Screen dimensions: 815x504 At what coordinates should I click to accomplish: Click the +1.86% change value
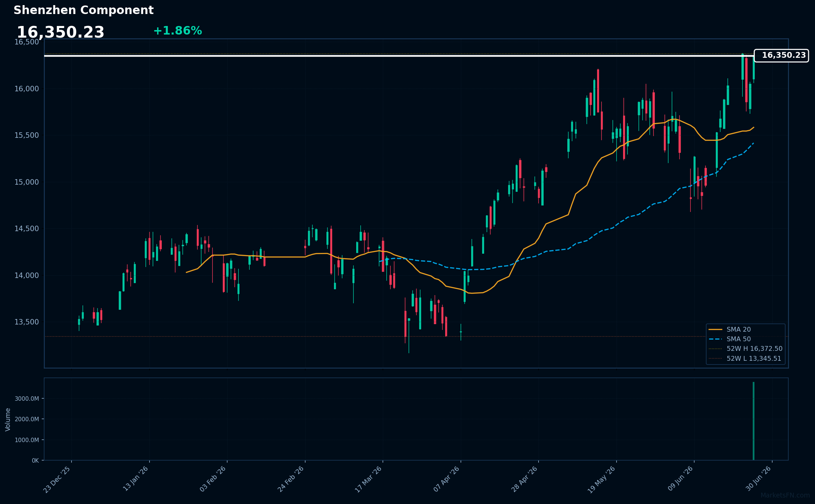178,31
